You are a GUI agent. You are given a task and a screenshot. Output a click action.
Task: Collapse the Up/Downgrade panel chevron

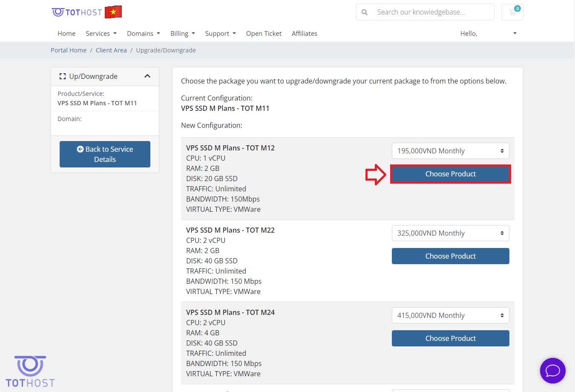point(147,76)
